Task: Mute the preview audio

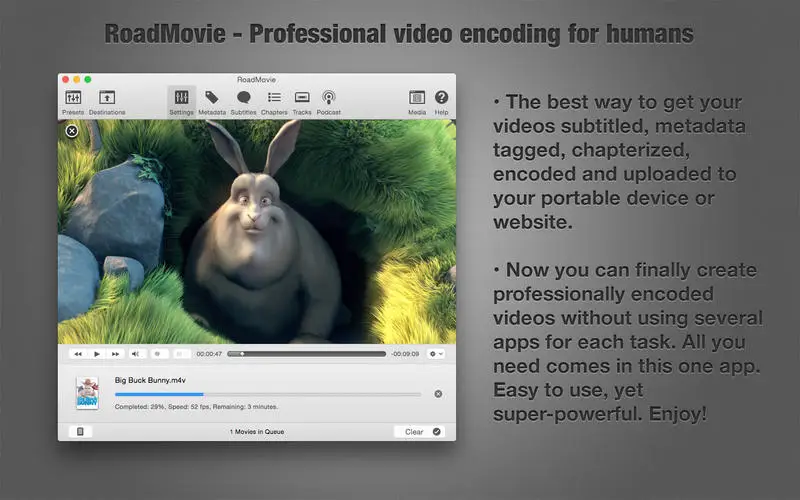Action: tap(136, 354)
